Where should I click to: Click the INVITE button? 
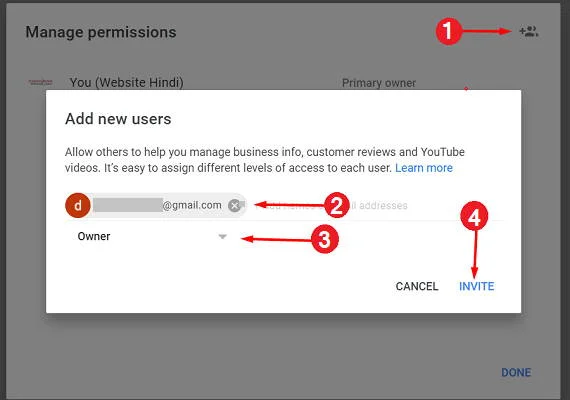[476, 286]
